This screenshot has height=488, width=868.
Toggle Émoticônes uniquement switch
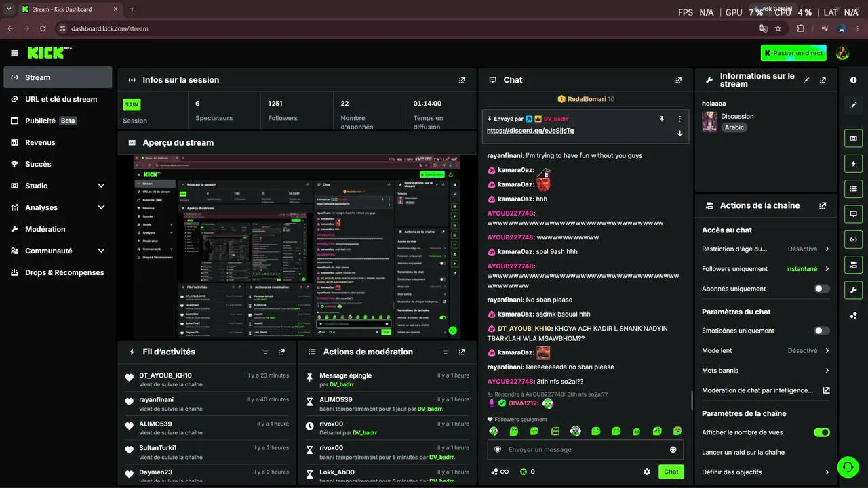(x=821, y=331)
